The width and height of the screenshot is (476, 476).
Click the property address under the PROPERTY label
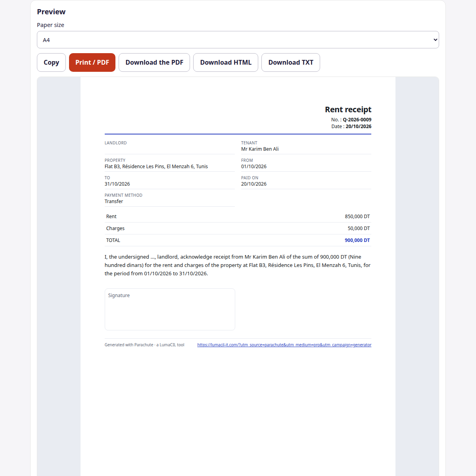(x=156, y=167)
